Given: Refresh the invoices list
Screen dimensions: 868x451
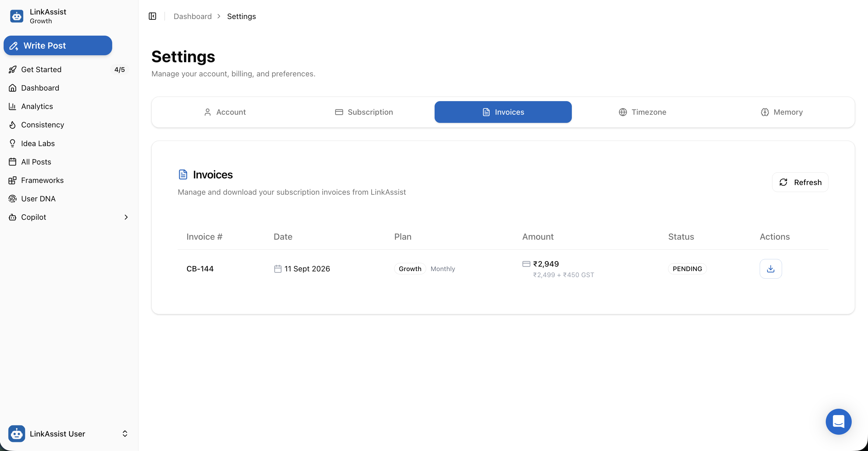Looking at the screenshot, I should pos(800,183).
